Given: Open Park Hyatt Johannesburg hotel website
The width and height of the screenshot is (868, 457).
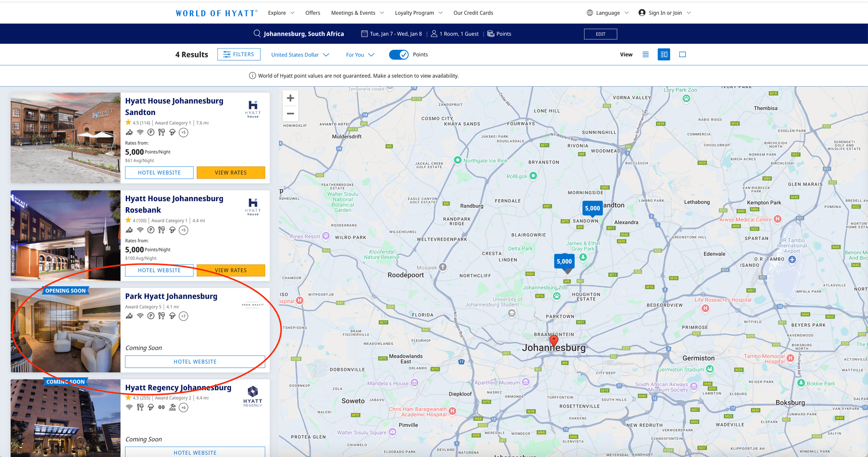Looking at the screenshot, I should pyautogui.click(x=195, y=362).
